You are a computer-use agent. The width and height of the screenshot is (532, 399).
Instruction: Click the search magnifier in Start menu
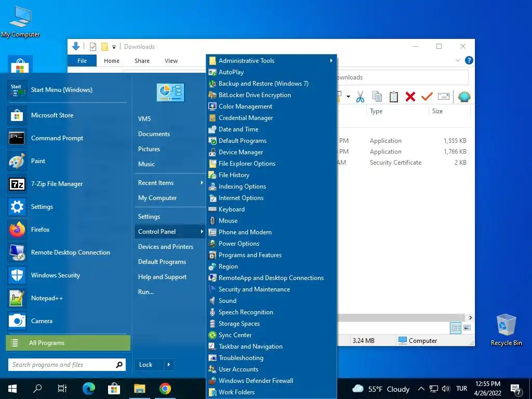click(x=119, y=365)
